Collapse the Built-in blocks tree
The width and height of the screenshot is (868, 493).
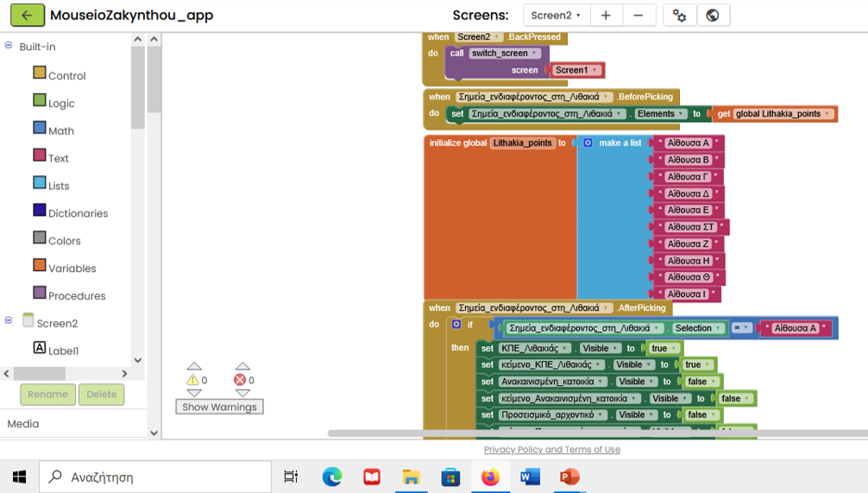9,46
